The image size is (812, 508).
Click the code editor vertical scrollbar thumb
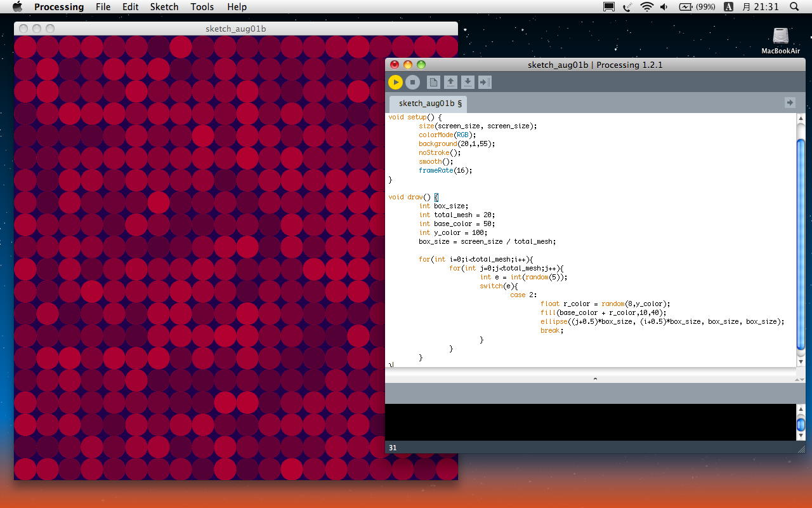pyautogui.click(x=801, y=244)
